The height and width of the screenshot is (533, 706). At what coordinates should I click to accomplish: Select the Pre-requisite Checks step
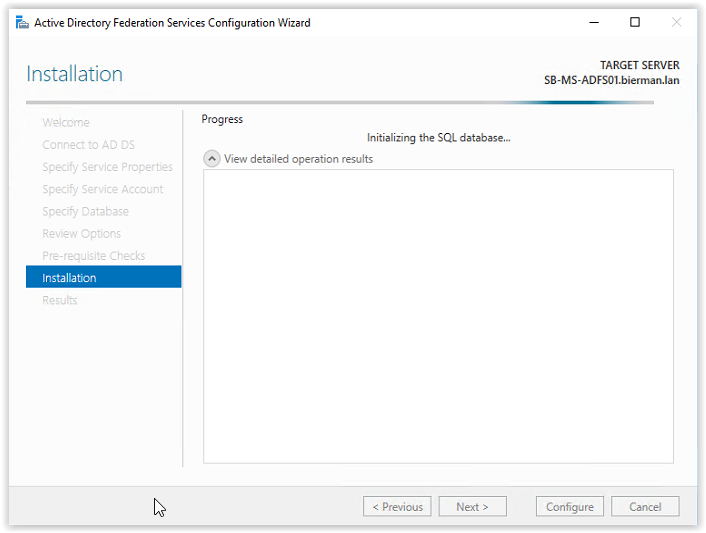point(94,256)
